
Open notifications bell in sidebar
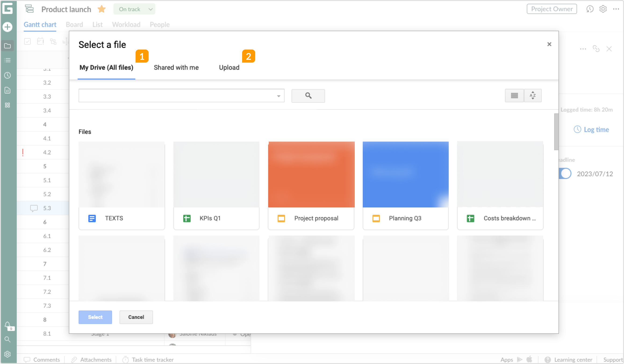point(8,325)
